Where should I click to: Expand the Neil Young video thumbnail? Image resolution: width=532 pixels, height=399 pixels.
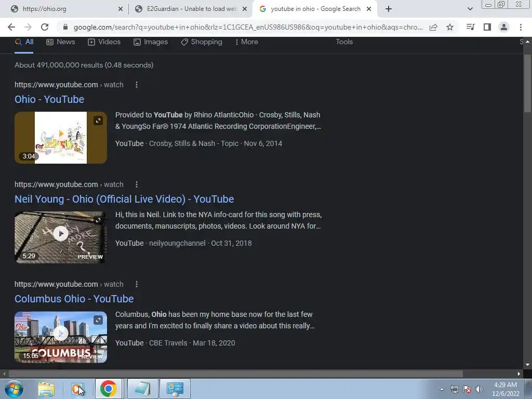(98, 220)
